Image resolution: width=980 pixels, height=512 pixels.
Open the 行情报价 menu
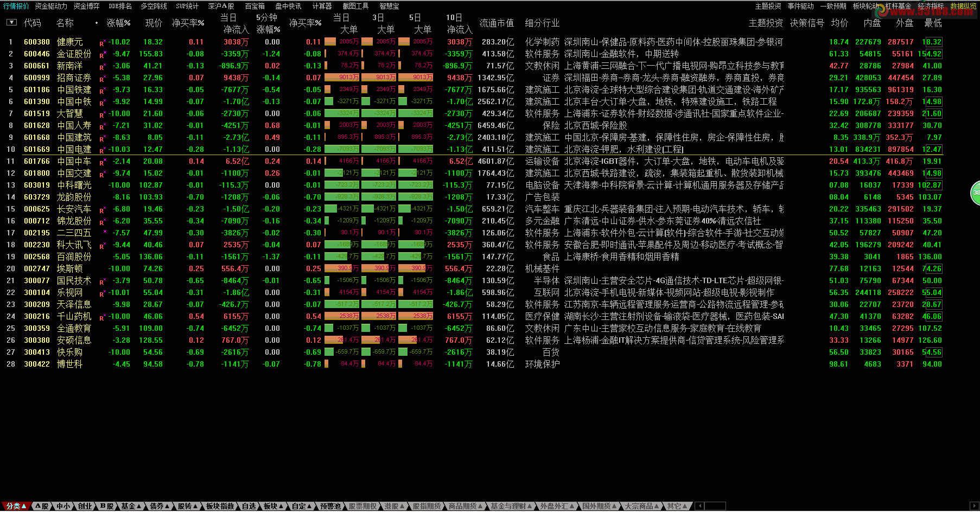point(16,6)
